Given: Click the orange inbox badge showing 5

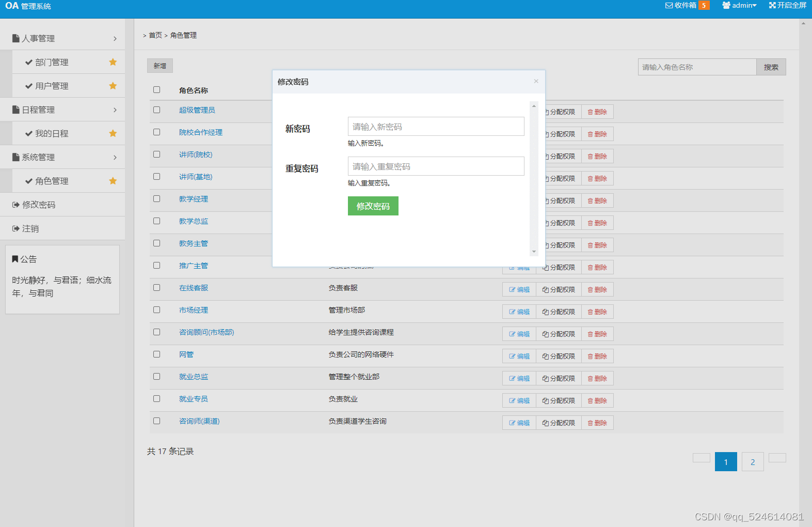Looking at the screenshot, I should point(704,5).
